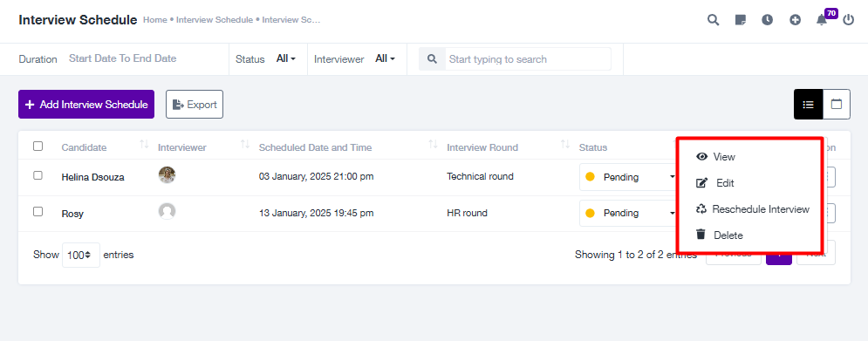Open the sticky notes icon
This screenshot has height=341, width=868.
pyautogui.click(x=740, y=20)
